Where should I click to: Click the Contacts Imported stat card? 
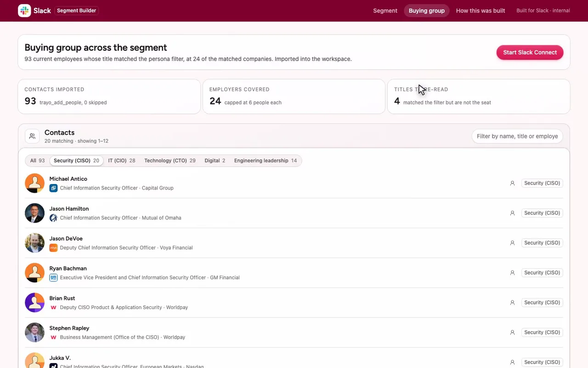point(109,97)
